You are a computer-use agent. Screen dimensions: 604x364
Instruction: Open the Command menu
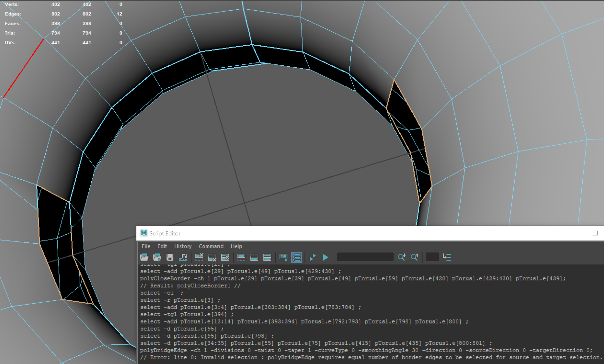tap(211, 246)
